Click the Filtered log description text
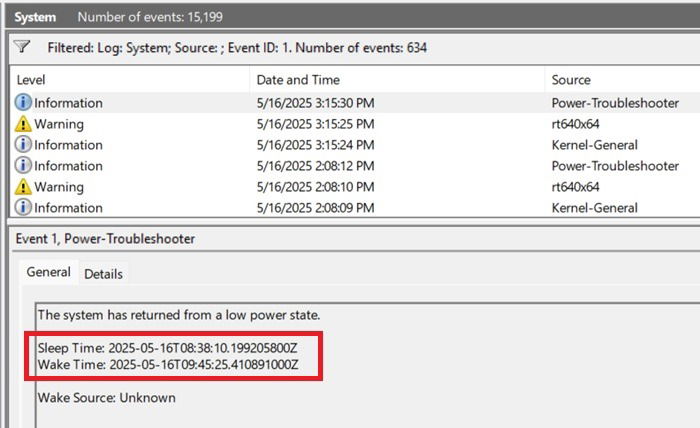The height and width of the screenshot is (428, 700). (237, 48)
